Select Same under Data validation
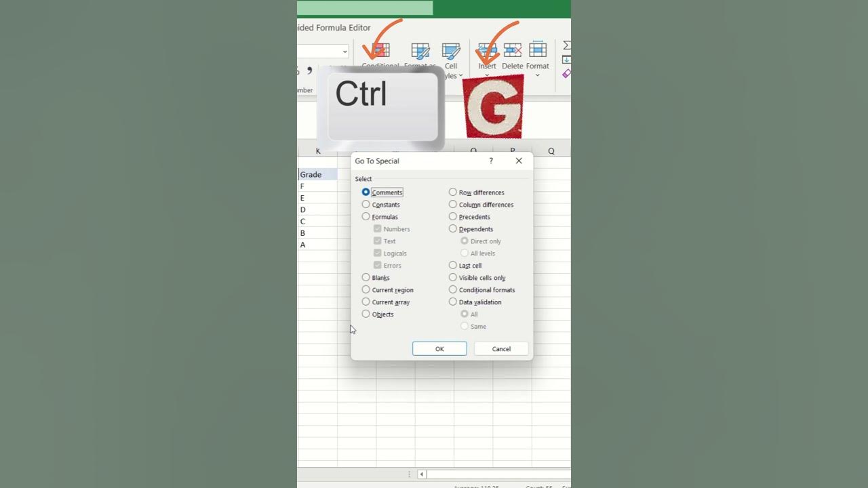Screen dimensions: 868x488 pyautogui.click(x=465, y=327)
